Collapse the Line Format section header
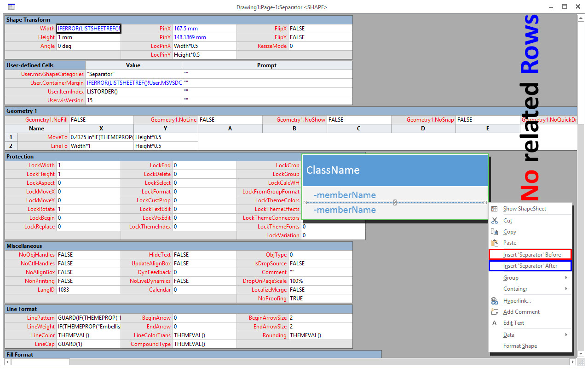Screen dimensions: 588x369 [x=179, y=309]
